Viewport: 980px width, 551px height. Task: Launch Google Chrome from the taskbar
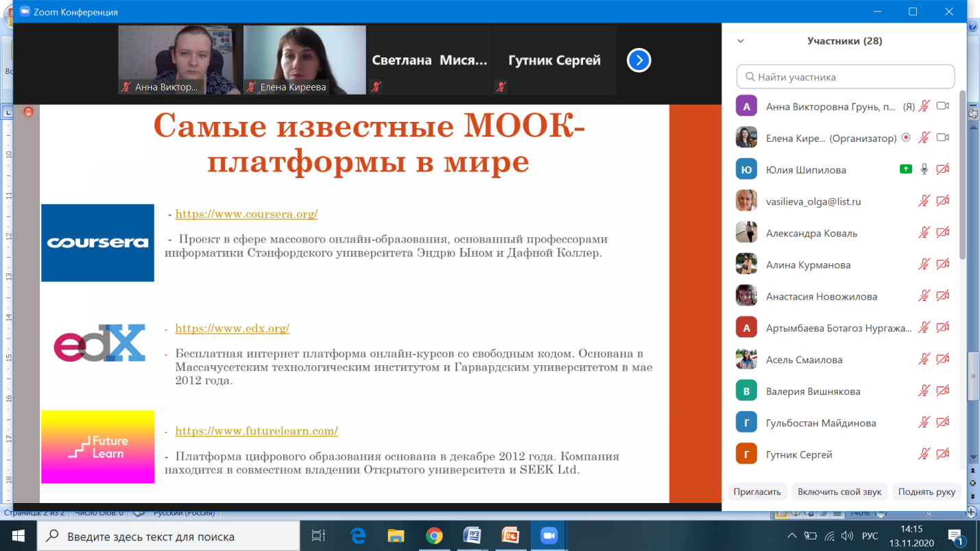click(433, 536)
